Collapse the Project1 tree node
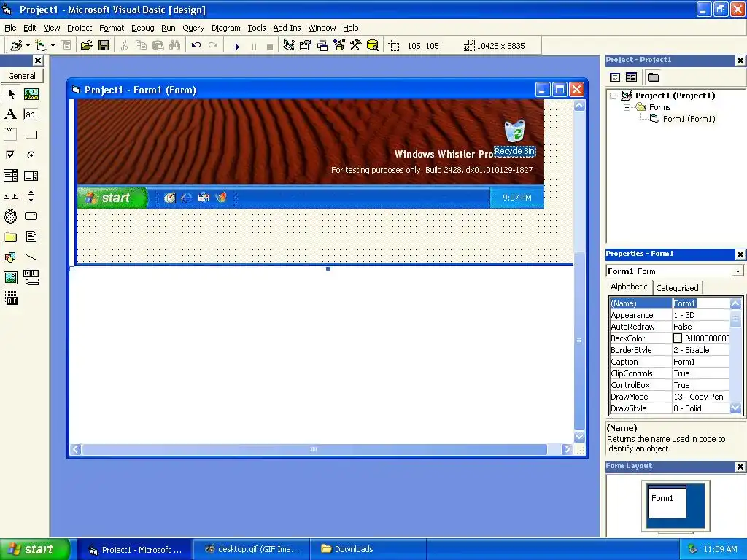747x560 pixels. [x=614, y=96]
